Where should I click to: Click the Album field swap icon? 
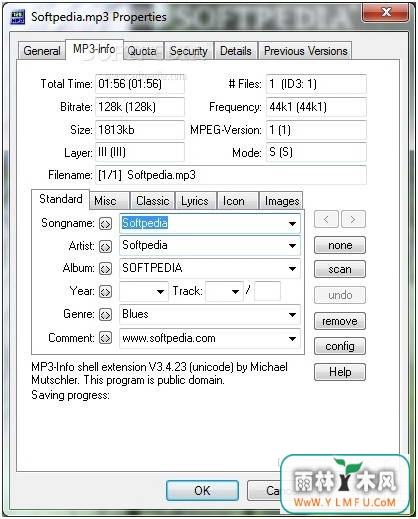click(105, 269)
